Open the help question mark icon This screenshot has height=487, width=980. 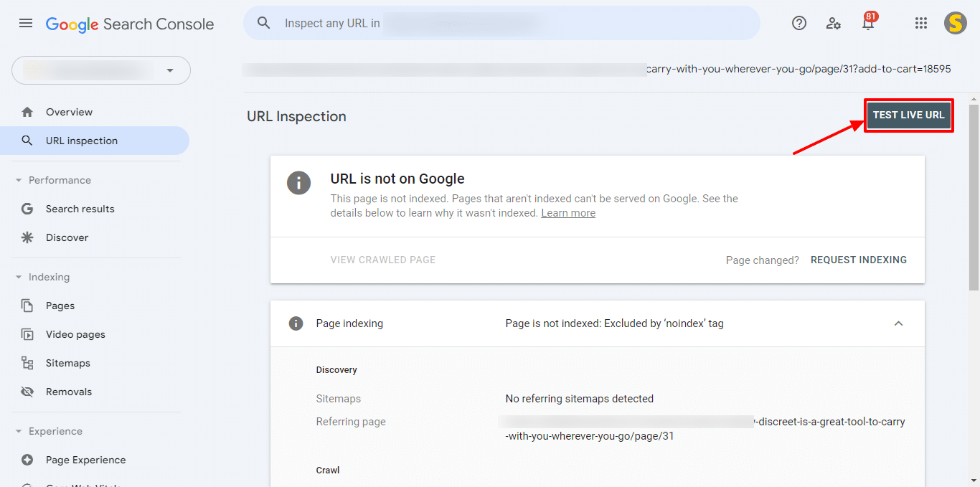[799, 23]
